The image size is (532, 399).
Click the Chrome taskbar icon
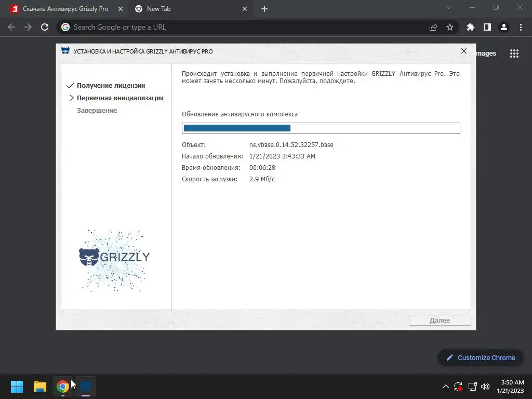click(63, 387)
